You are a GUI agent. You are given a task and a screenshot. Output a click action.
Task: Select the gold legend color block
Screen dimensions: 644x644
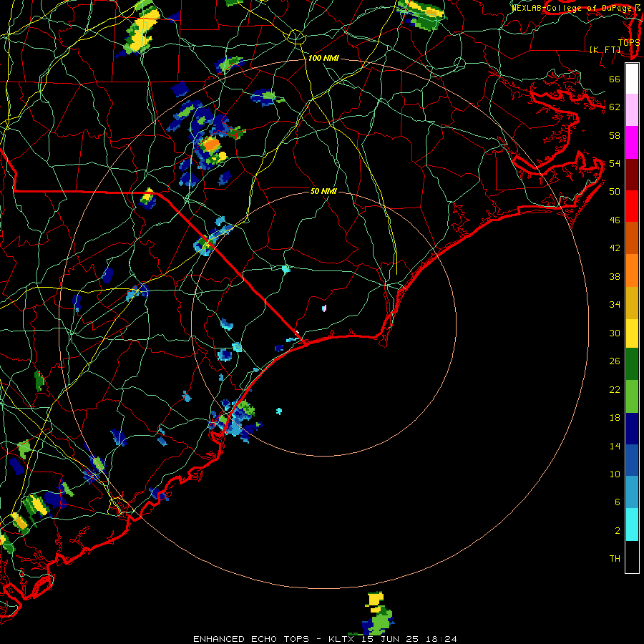(x=632, y=303)
